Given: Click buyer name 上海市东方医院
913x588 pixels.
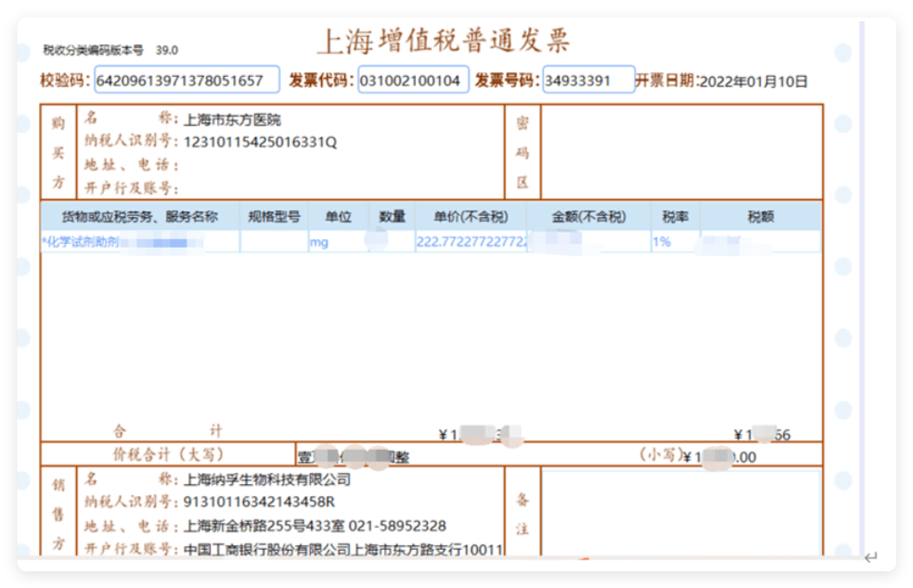Looking at the screenshot, I should point(233,120).
